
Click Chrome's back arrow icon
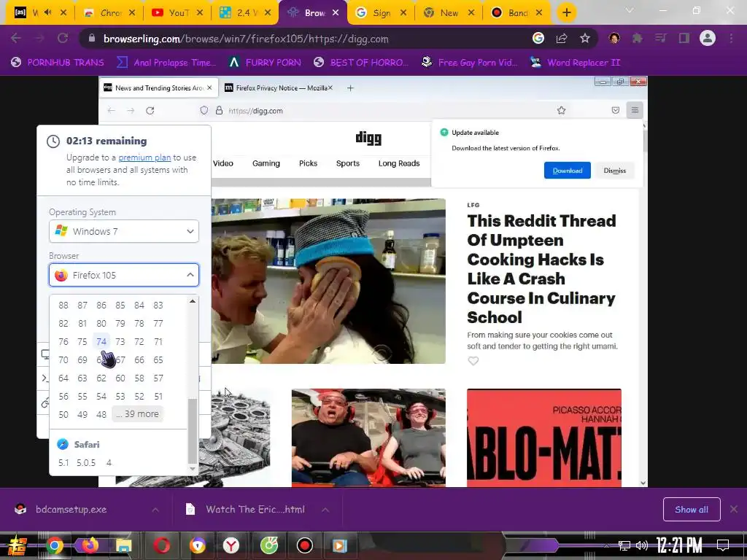click(16, 39)
